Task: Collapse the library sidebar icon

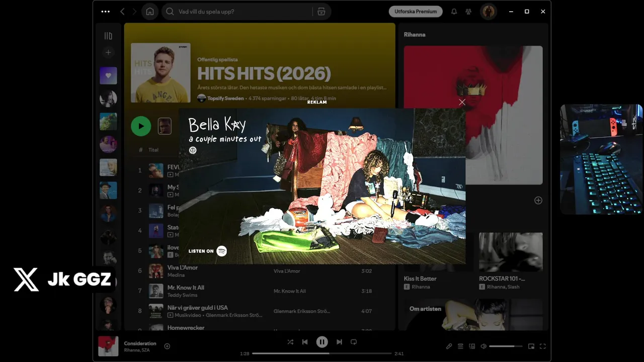Action: pos(108,36)
